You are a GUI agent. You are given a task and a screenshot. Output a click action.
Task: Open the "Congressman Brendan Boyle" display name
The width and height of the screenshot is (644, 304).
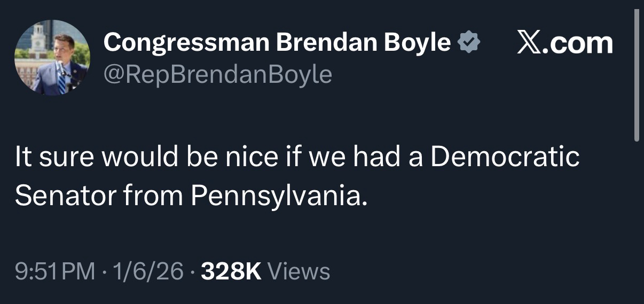[x=277, y=42]
